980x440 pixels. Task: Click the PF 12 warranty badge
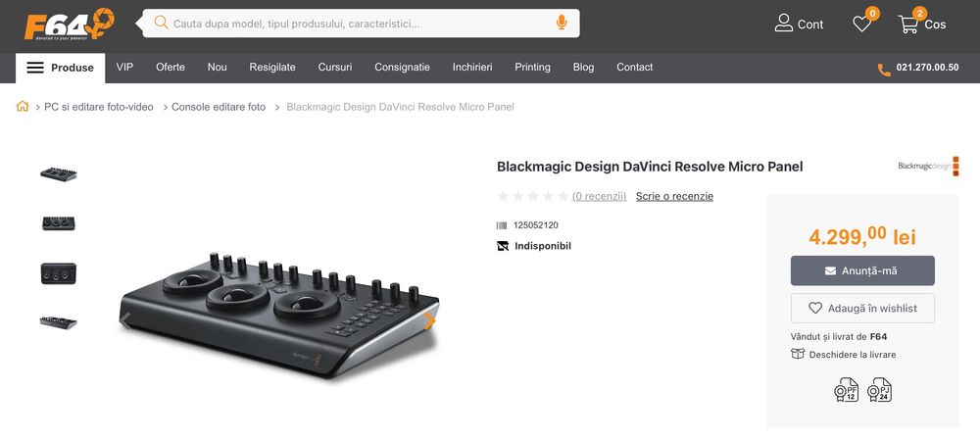tap(846, 390)
